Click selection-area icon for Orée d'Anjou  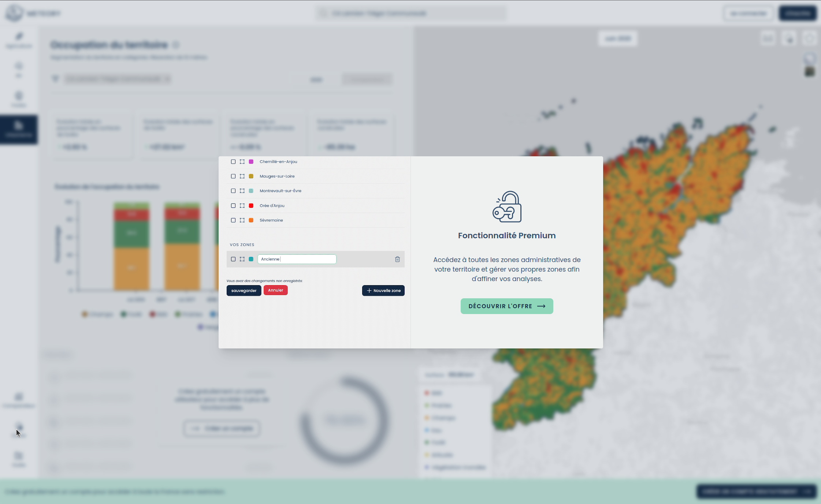(x=242, y=206)
